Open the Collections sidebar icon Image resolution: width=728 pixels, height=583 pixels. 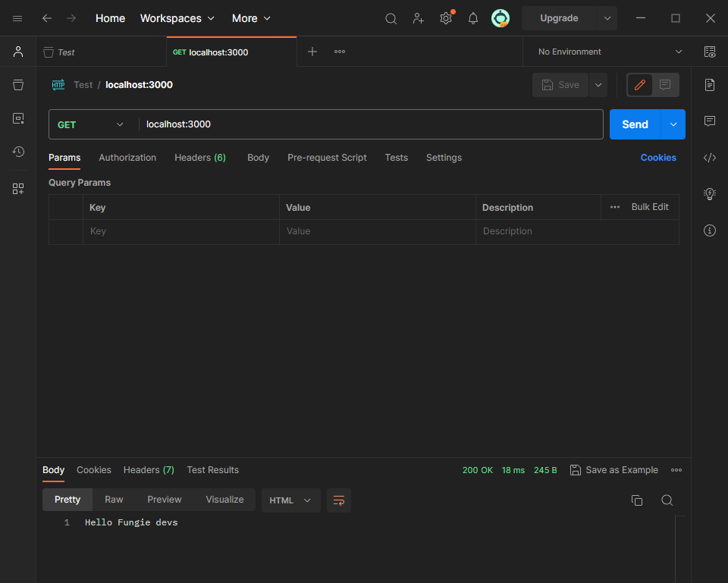18,85
